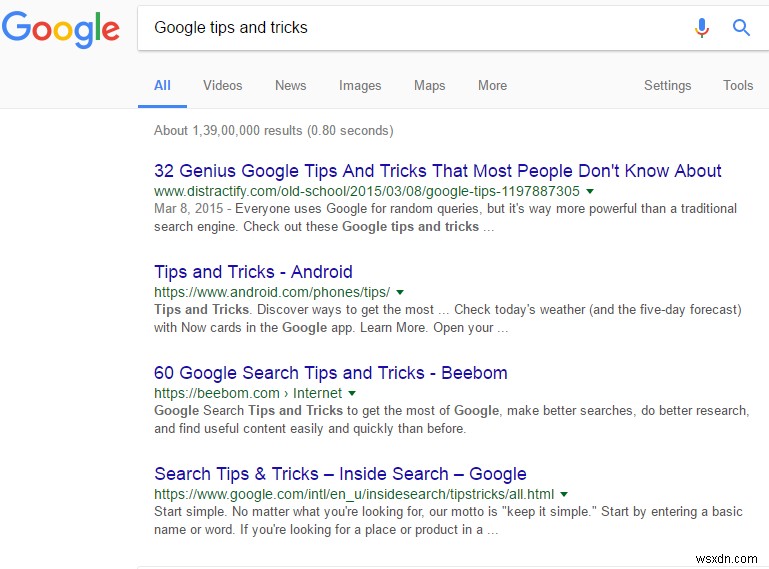Go to the Maps tab
The width and height of the screenshot is (769, 569).
pyautogui.click(x=429, y=86)
